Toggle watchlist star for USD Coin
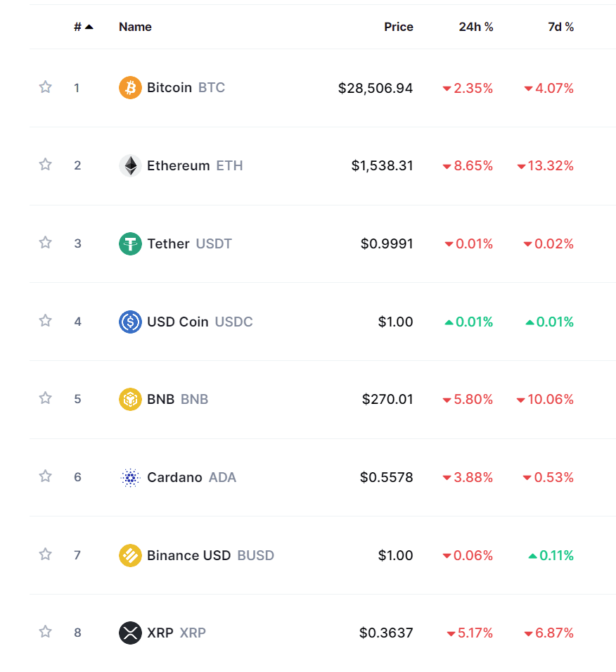 click(46, 321)
